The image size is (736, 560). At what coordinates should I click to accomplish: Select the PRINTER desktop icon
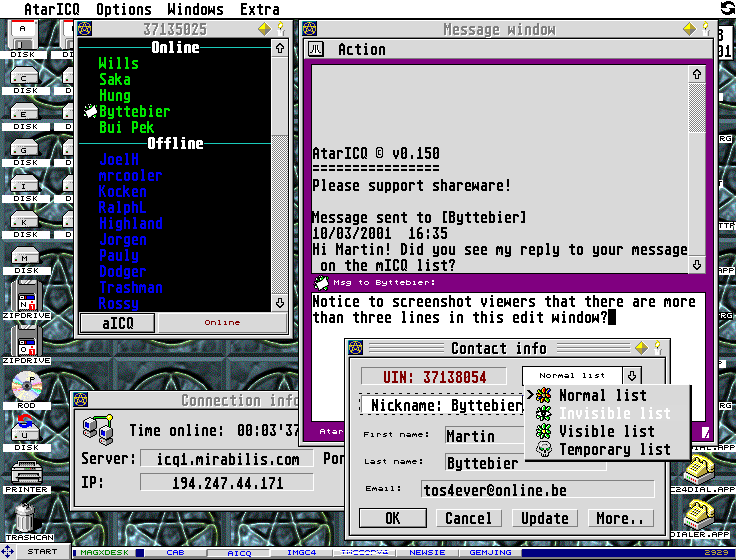[x=26, y=477]
